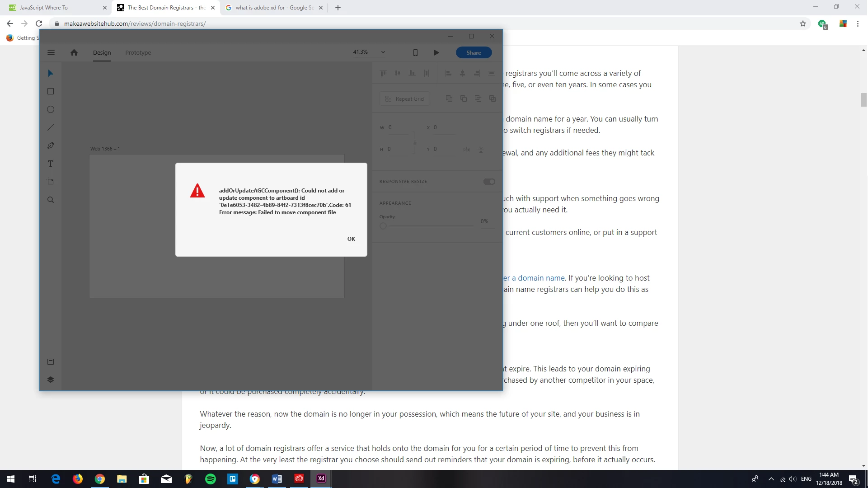Select the Pen tool

coord(51,145)
